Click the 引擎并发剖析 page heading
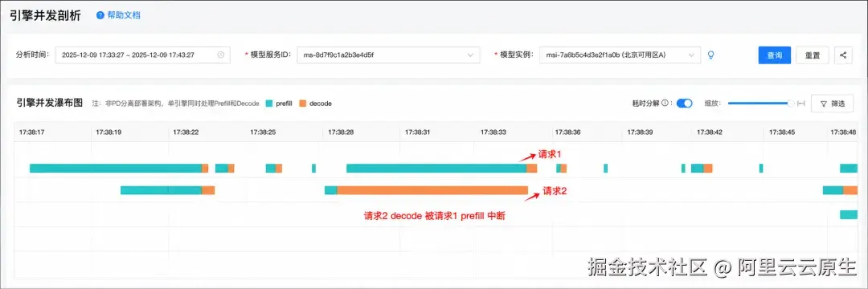 [45, 15]
